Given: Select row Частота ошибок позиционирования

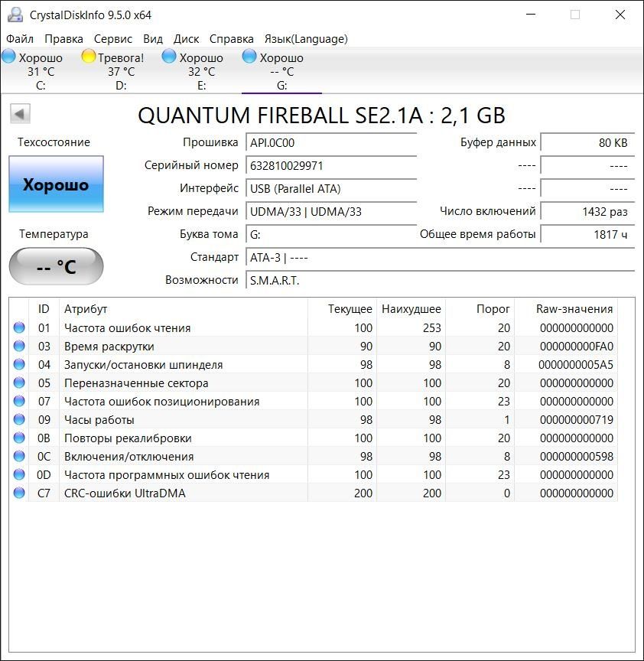Looking at the screenshot, I should tap(314, 401).
